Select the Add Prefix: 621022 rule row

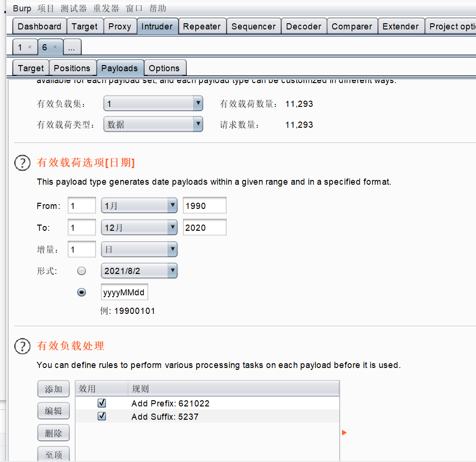pyautogui.click(x=207, y=403)
